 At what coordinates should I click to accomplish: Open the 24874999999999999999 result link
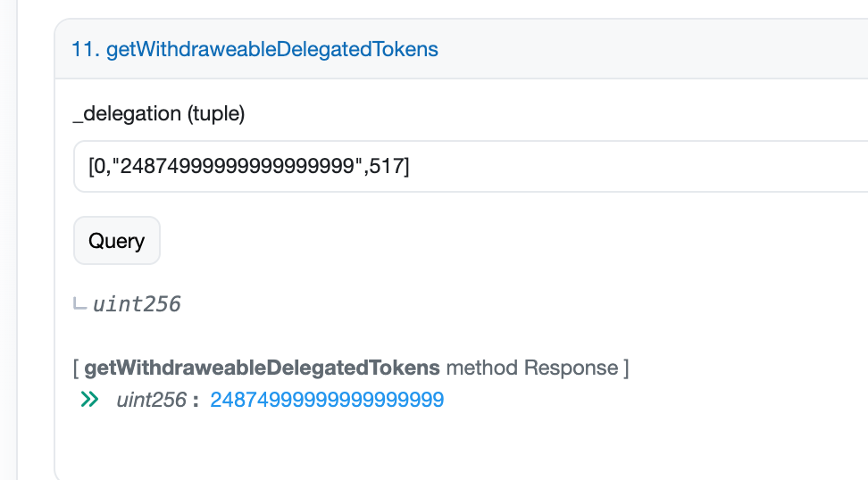pos(327,400)
